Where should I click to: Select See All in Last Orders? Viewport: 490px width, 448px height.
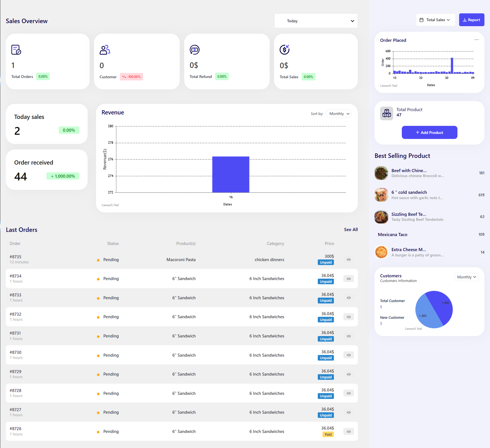tap(351, 229)
